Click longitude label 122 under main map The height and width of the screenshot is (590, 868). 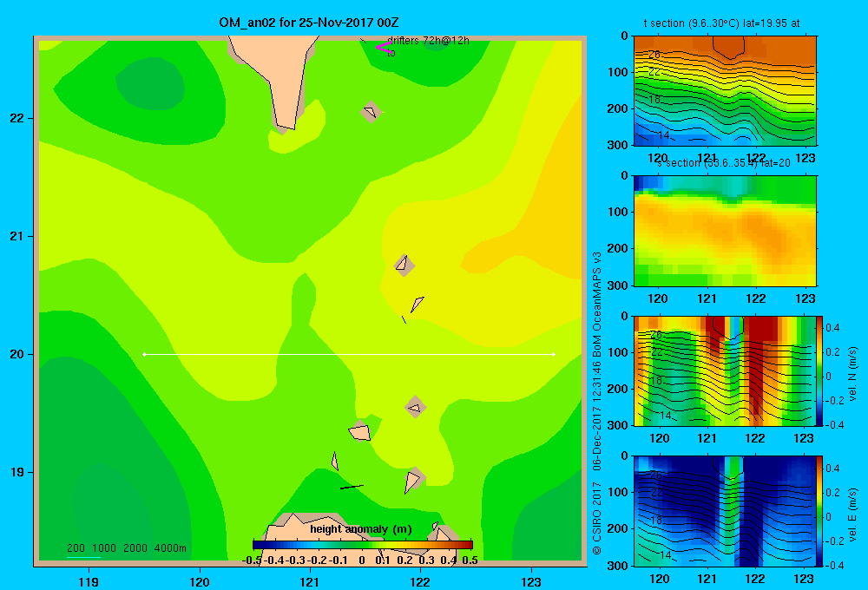[420, 581]
